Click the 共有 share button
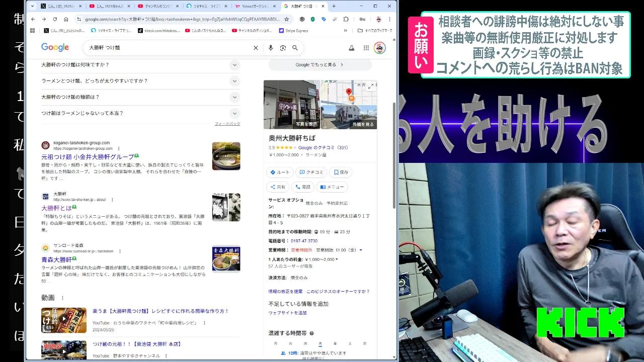This screenshot has height=362, width=644. tap(277, 187)
